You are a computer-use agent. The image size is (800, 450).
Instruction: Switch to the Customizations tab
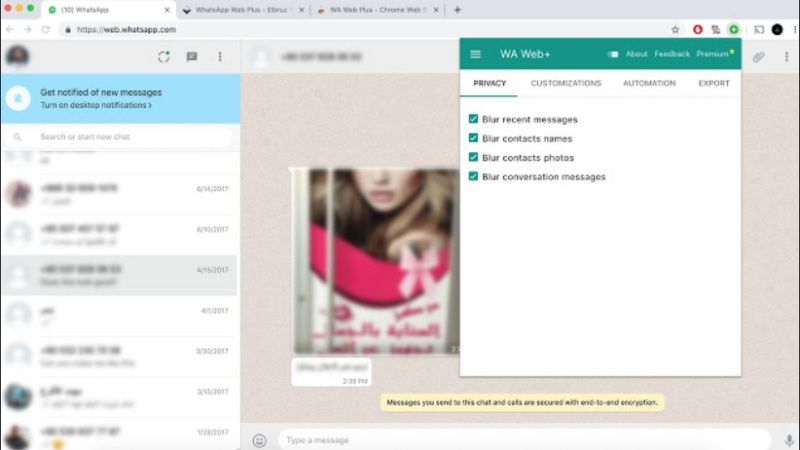click(x=566, y=83)
